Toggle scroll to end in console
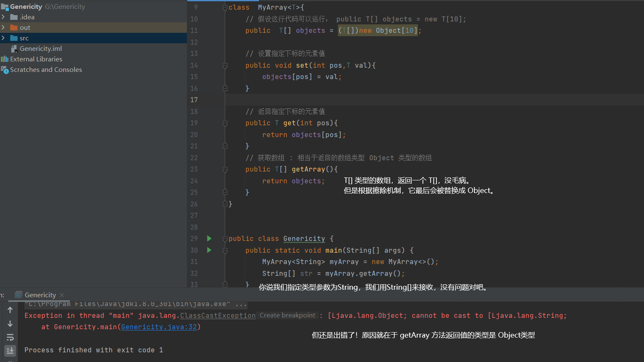Viewport: 644px width, 362px height. (x=10, y=350)
